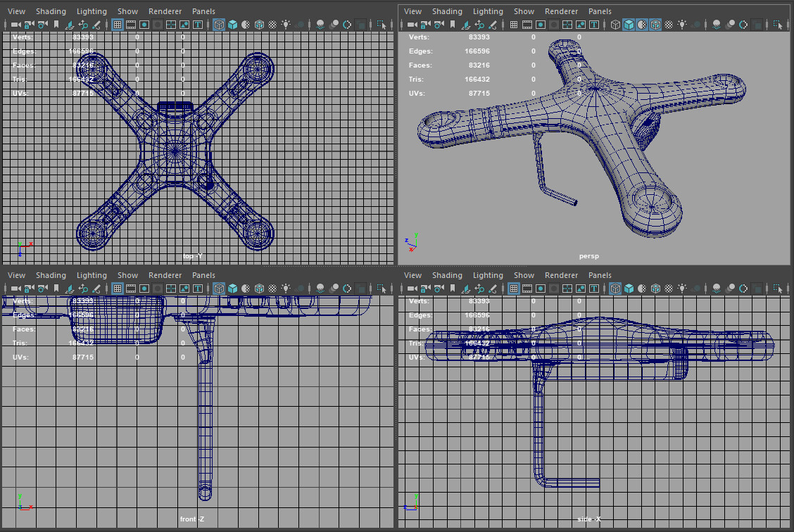Click Use All Lights bulb in side panel
794x532 pixels.
[x=683, y=289]
